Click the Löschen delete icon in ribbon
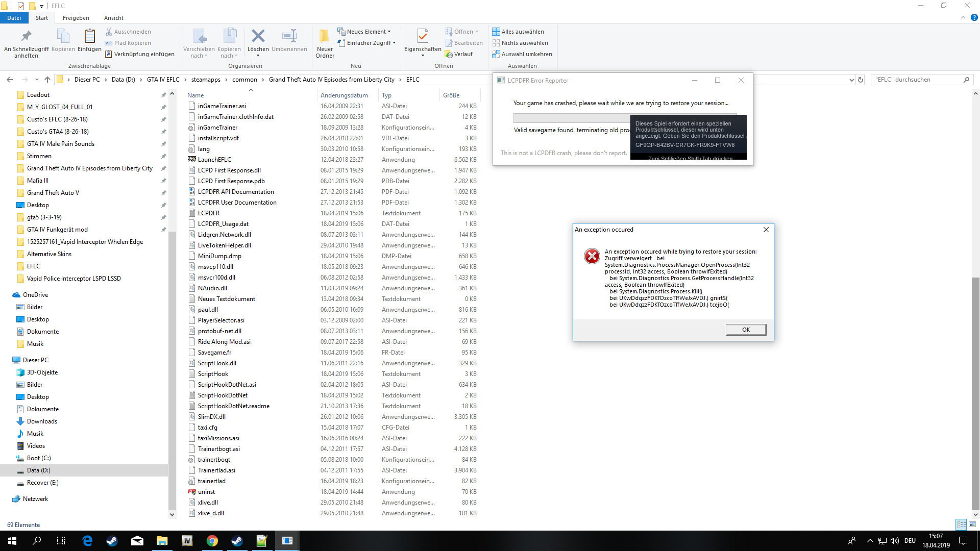The height and width of the screenshot is (551, 980). pos(258,37)
